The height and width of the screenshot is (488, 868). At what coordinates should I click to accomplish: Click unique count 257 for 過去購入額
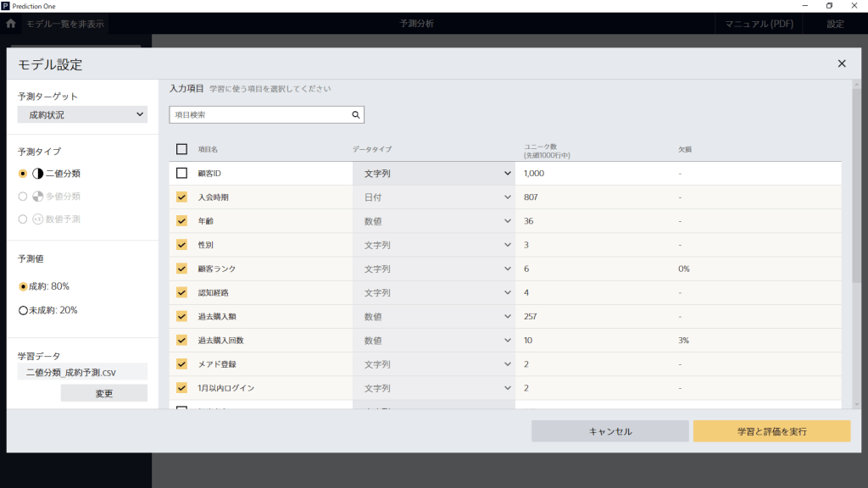(x=531, y=316)
